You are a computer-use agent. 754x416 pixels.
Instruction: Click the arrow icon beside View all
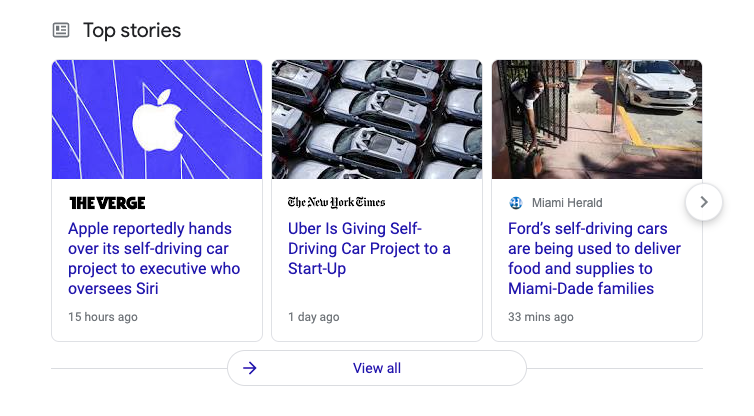(250, 368)
